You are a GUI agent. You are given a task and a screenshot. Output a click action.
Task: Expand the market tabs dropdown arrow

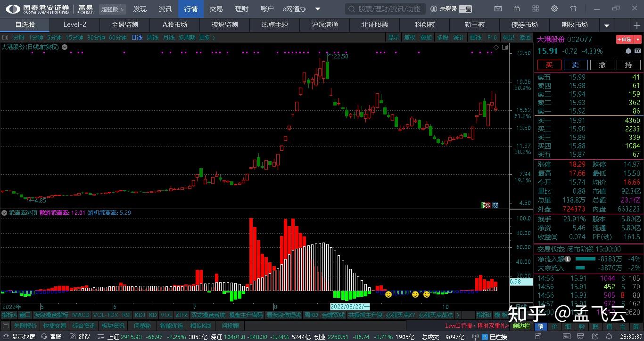(607, 25)
